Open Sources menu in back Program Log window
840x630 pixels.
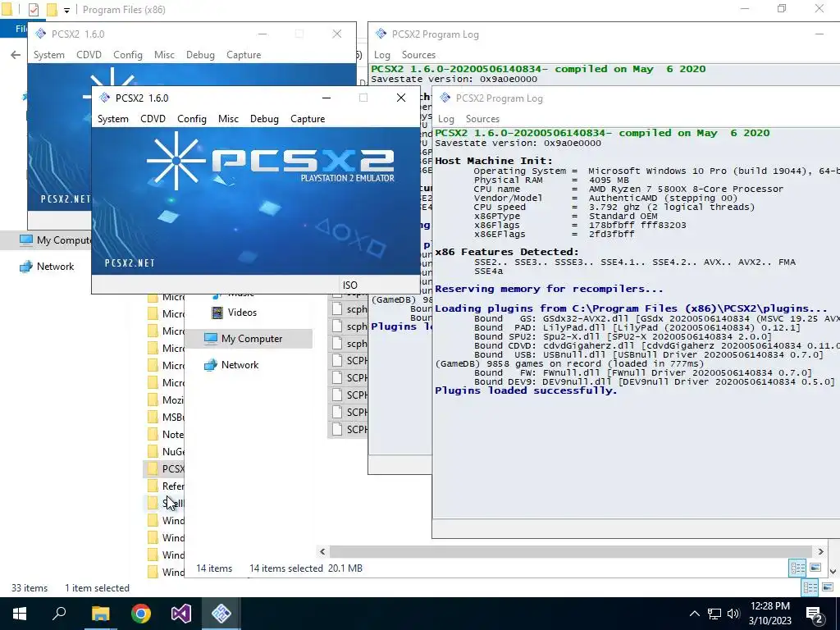click(x=418, y=55)
